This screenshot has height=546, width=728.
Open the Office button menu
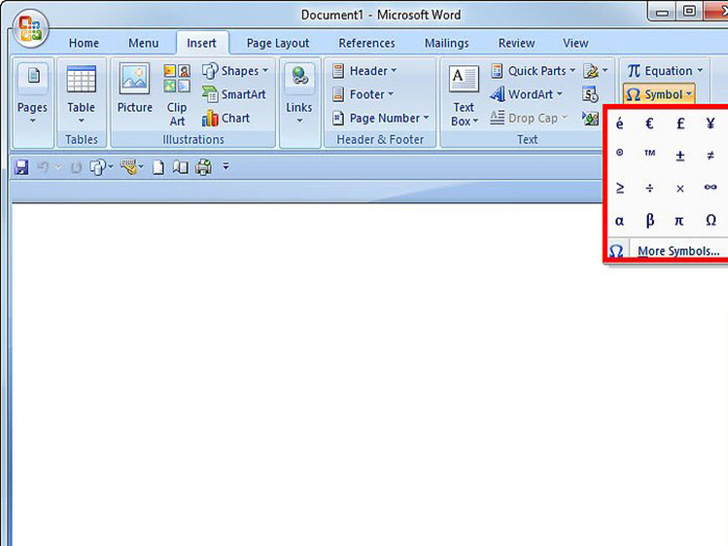coord(30,29)
